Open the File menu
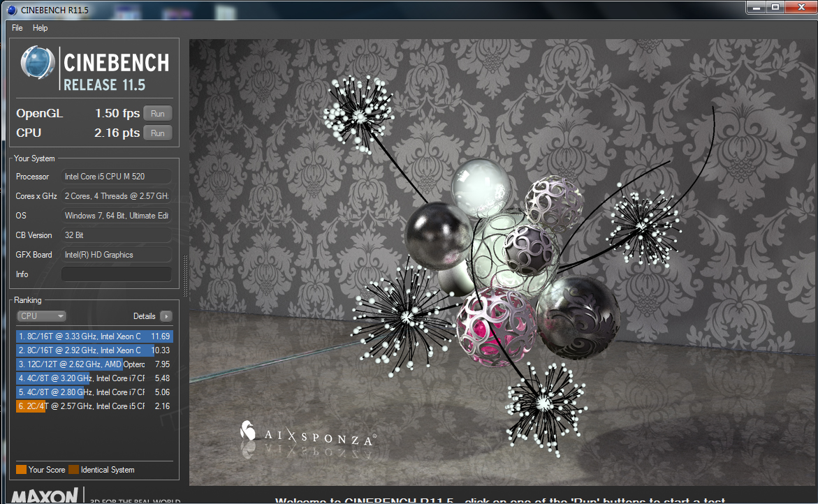The height and width of the screenshot is (504, 818). coord(17,28)
